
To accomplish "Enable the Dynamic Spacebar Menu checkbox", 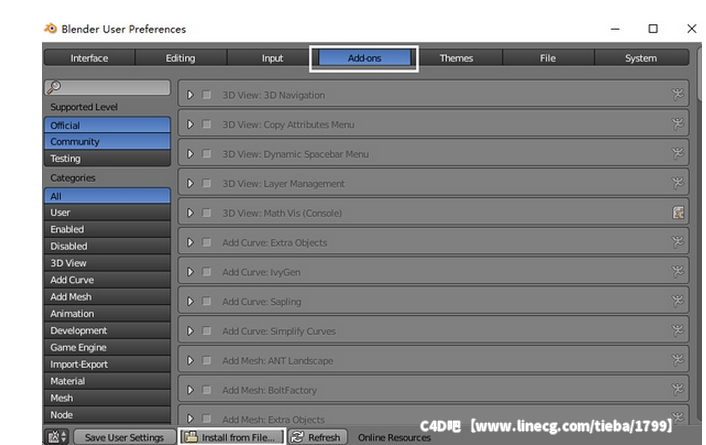I will [206, 154].
